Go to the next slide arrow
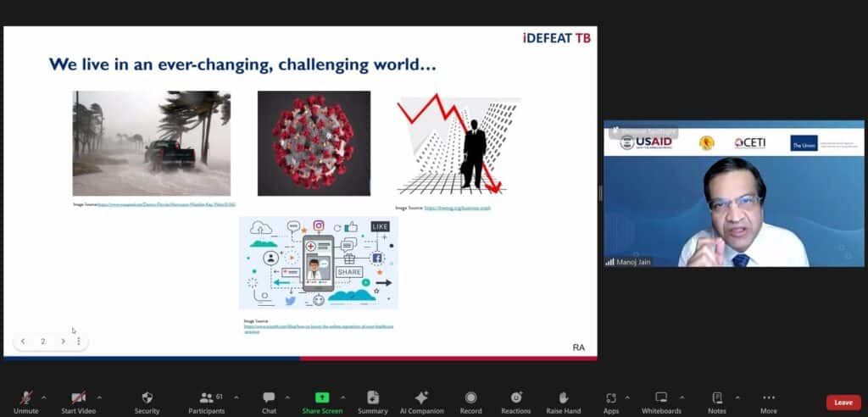Screen dimensions: 868x417 [63, 342]
